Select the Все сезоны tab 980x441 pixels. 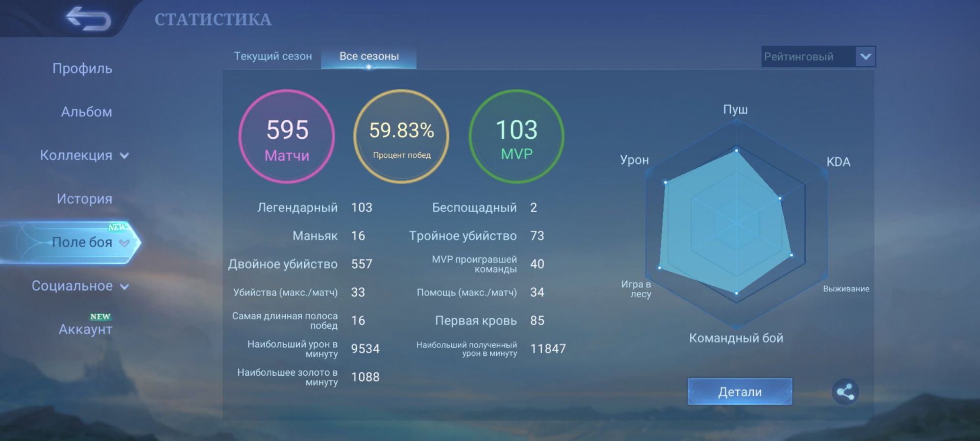pyautogui.click(x=369, y=57)
